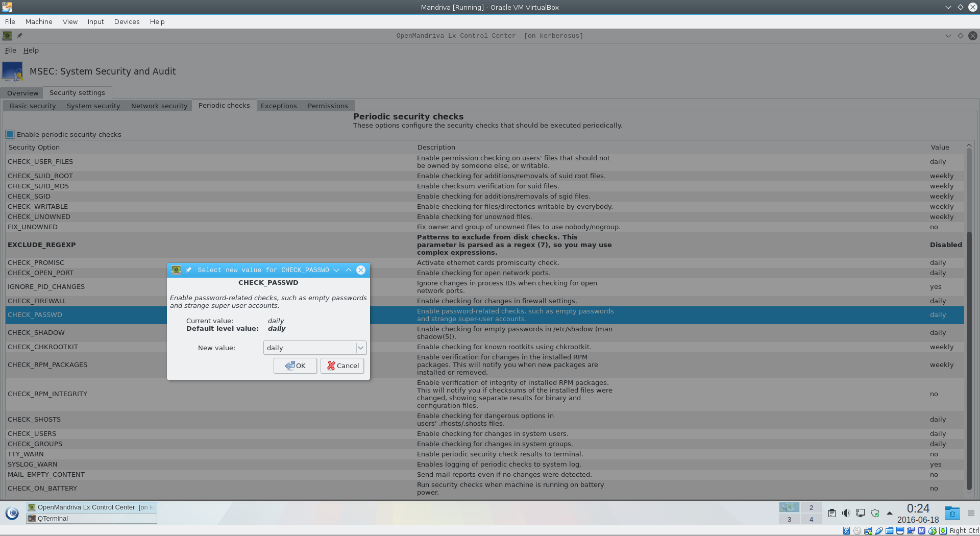This screenshot has width=980, height=536.
Task: Open the VirtualBox File menu
Action: [10, 21]
